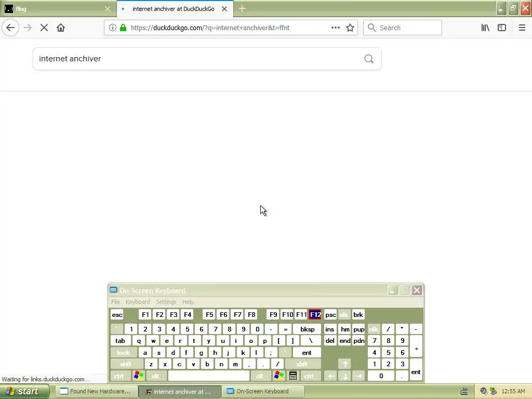Stop loading the page
This screenshot has height=399, width=532.
coord(44,28)
